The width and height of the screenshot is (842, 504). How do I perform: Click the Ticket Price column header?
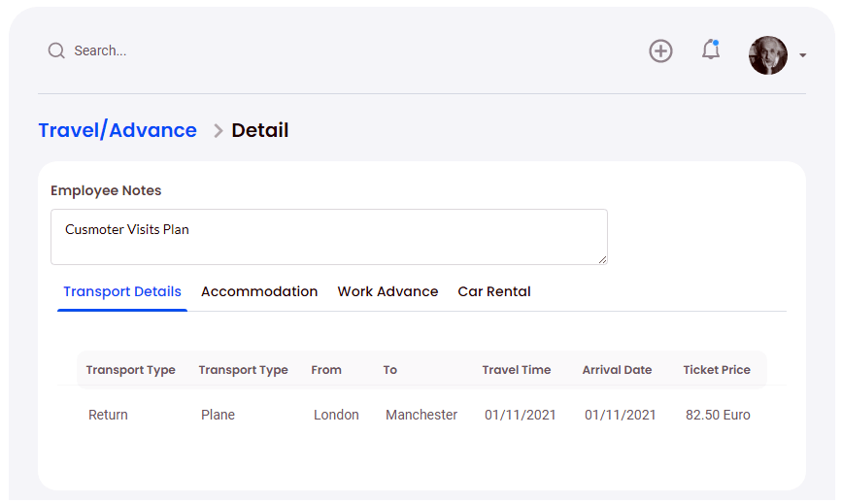coord(717,370)
